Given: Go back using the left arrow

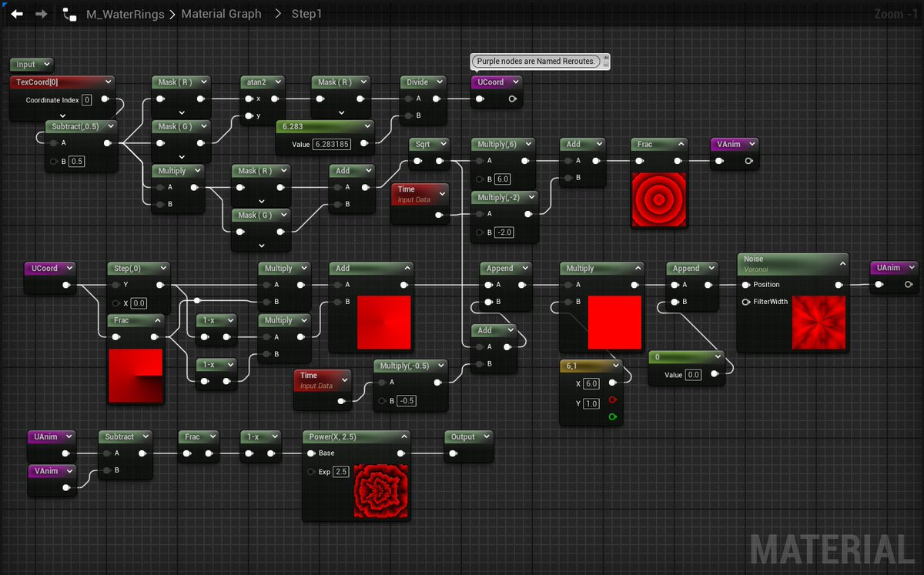Looking at the screenshot, I should pos(17,14).
